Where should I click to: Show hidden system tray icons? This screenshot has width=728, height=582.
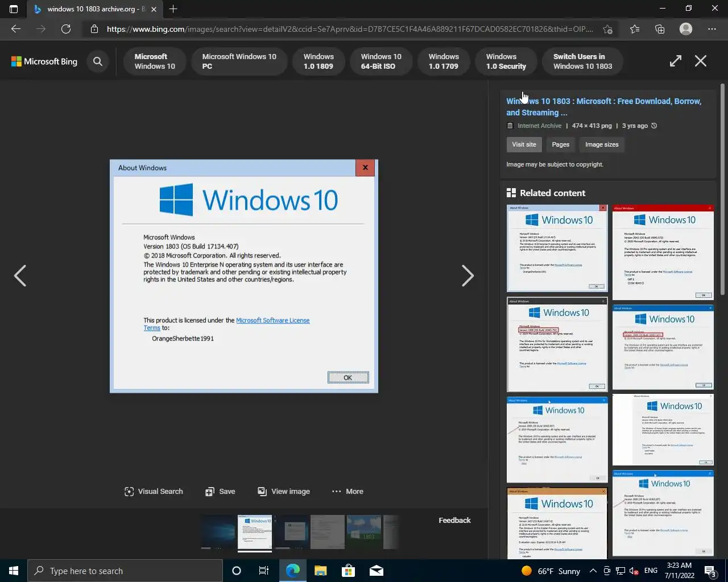(593, 571)
